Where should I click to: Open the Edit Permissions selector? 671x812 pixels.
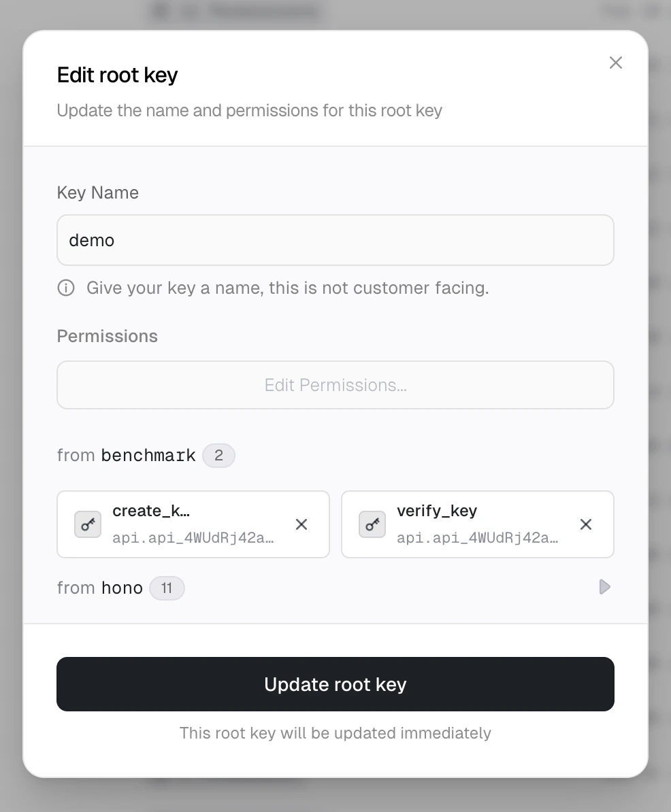335,385
